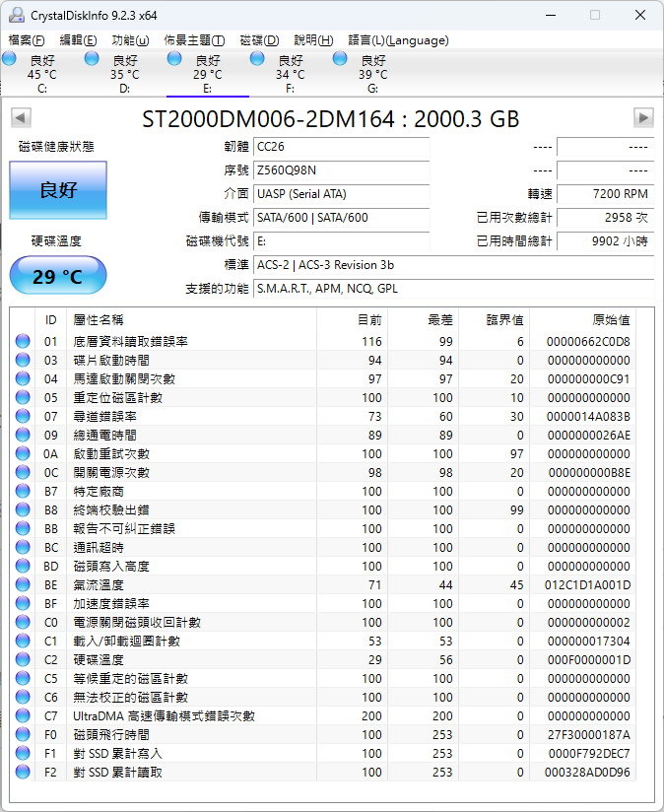Select the 電源關閉磁頭收回計數 attribute row
This screenshot has height=812, width=664.
pyautogui.click(x=323, y=623)
